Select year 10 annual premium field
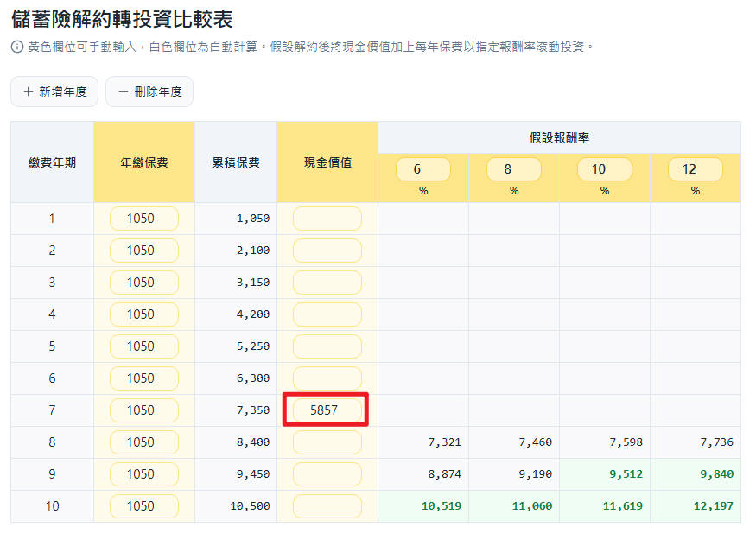Screen dimensions: 756x540 tap(143, 506)
